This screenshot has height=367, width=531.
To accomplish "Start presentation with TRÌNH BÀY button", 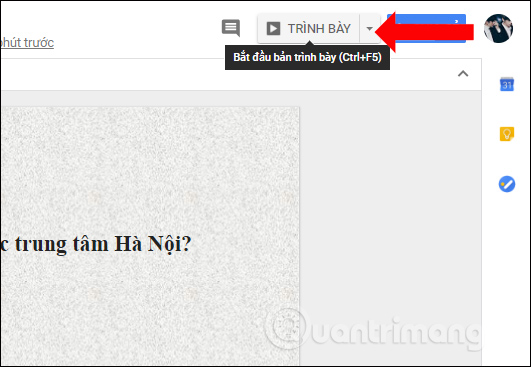I will pos(309,29).
